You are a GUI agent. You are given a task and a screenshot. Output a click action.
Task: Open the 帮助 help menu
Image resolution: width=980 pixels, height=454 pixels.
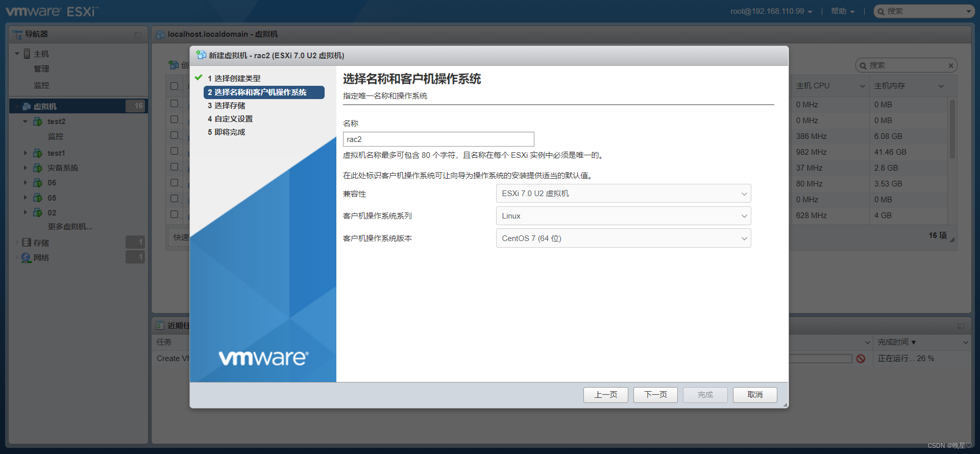[842, 11]
